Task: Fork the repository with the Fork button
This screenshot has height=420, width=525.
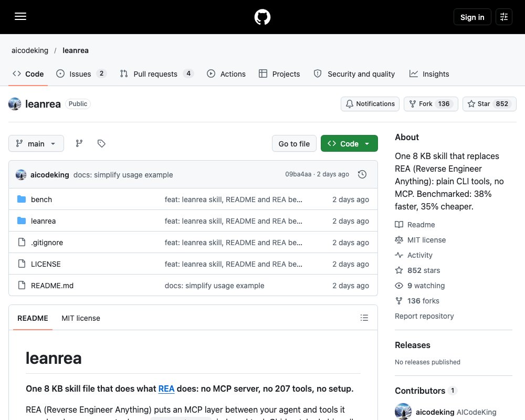Action: point(430,104)
